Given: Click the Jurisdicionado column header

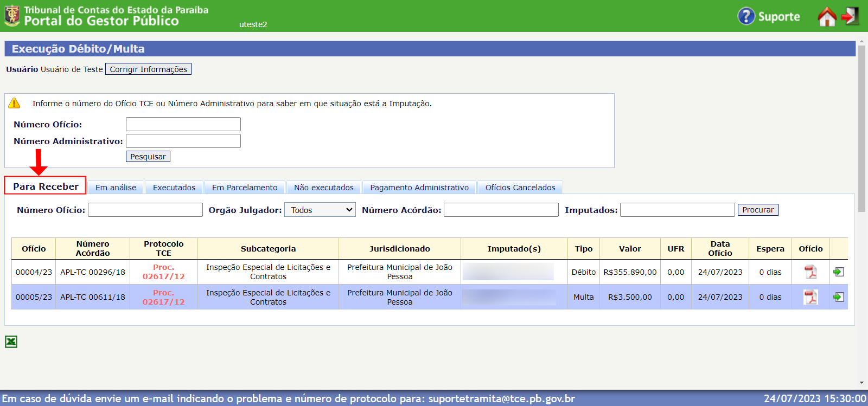Looking at the screenshot, I should coord(400,249).
